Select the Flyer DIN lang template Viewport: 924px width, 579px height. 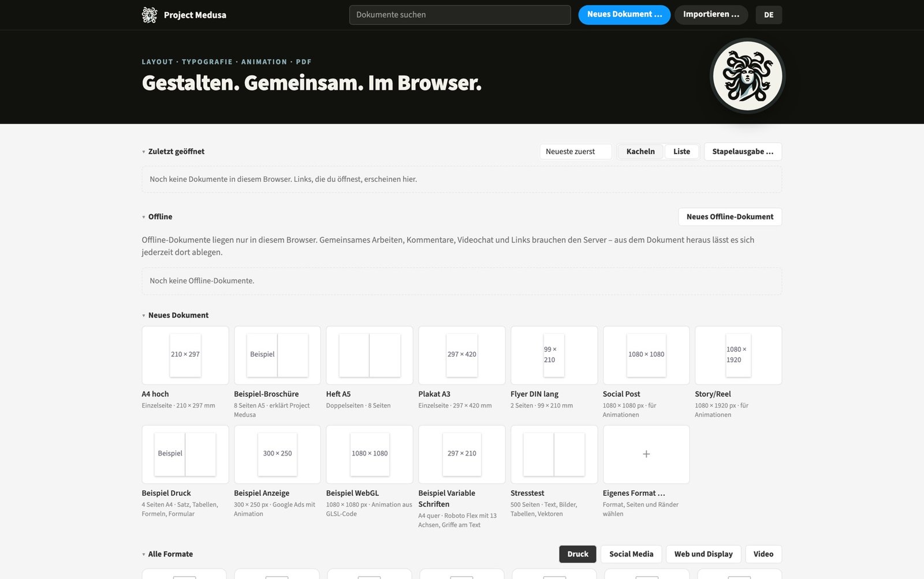click(x=554, y=355)
